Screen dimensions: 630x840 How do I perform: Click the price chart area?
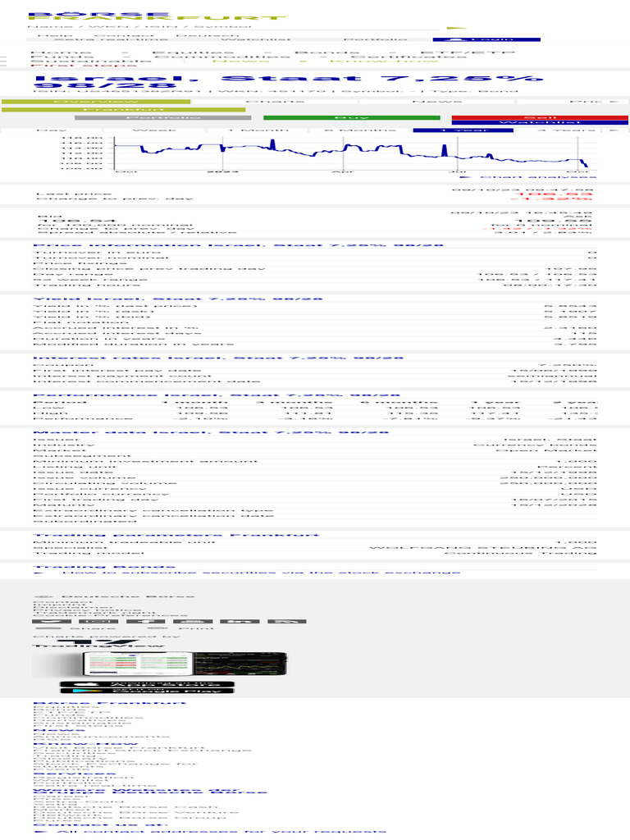(354, 153)
